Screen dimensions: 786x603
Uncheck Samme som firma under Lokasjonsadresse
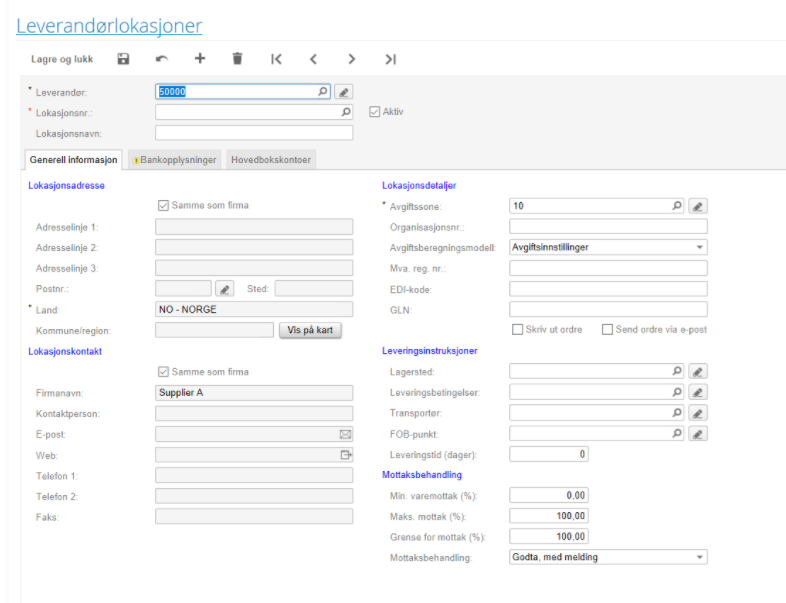click(164, 206)
